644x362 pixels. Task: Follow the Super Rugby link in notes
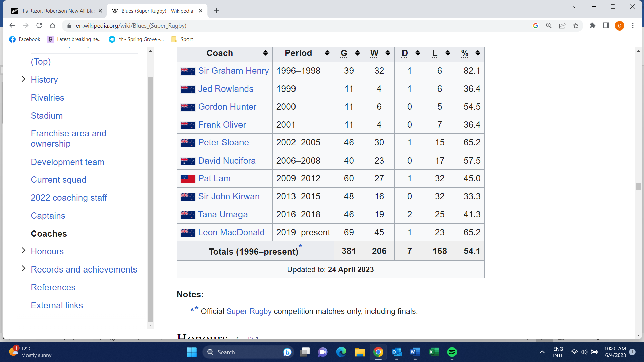[x=249, y=311]
